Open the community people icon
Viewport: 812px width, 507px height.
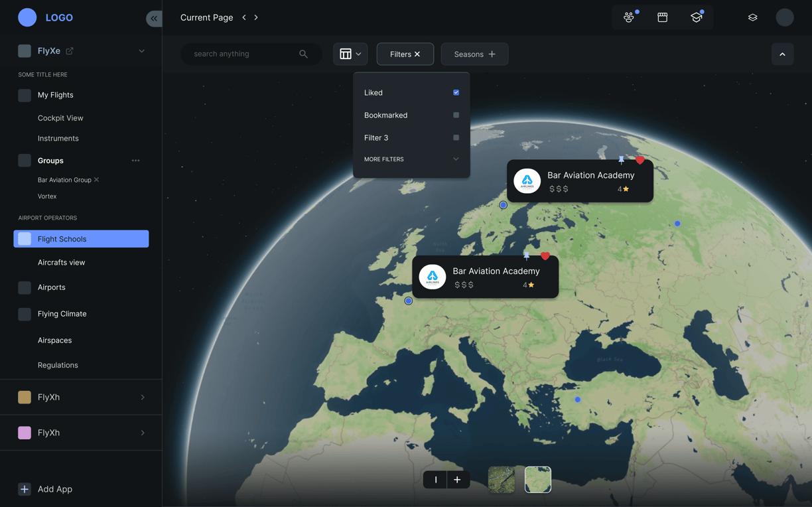629,17
